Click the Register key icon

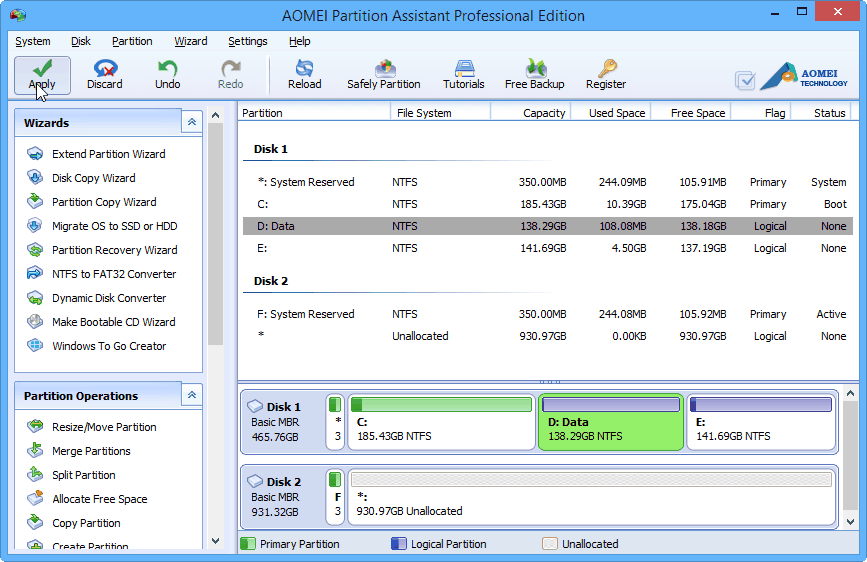[606, 70]
